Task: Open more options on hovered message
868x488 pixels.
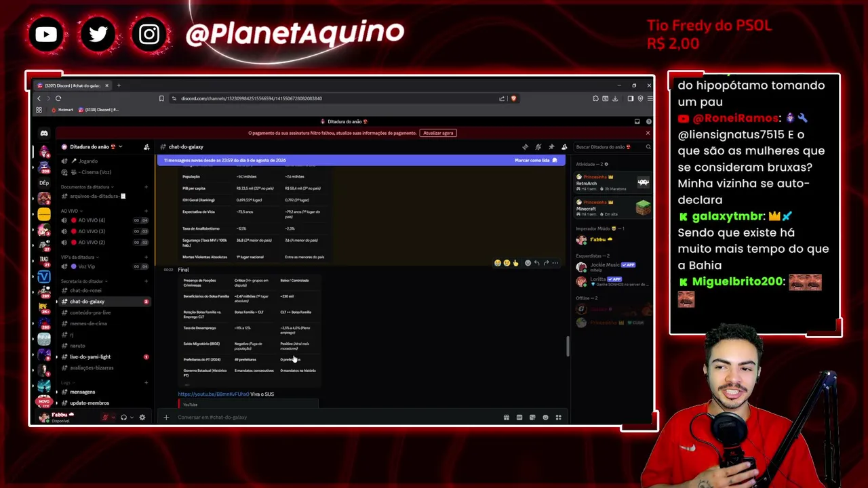Action: (555, 263)
